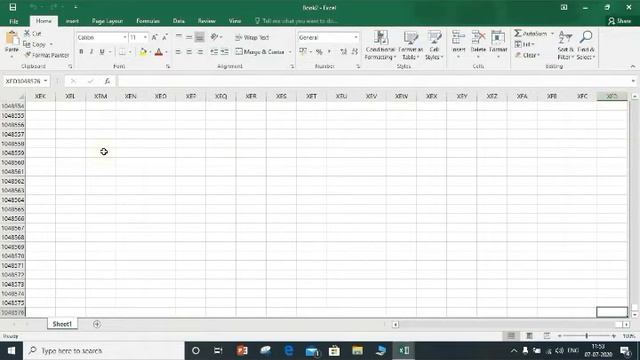Open Conditional Formatting menu

tap(380, 45)
